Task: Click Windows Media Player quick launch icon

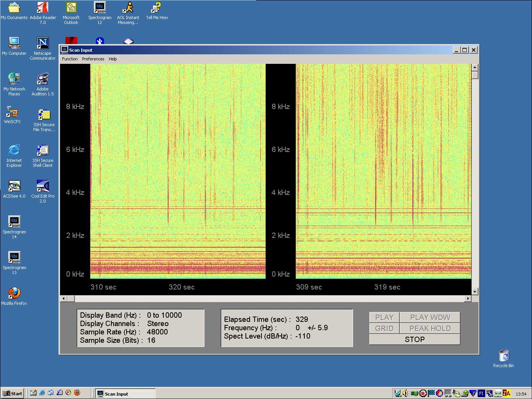Action: click(68, 393)
